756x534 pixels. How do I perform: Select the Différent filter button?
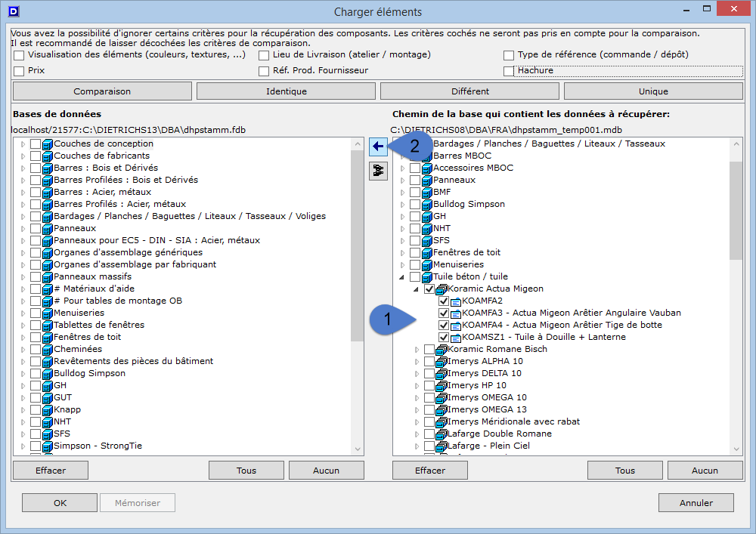[x=469, y=91]
